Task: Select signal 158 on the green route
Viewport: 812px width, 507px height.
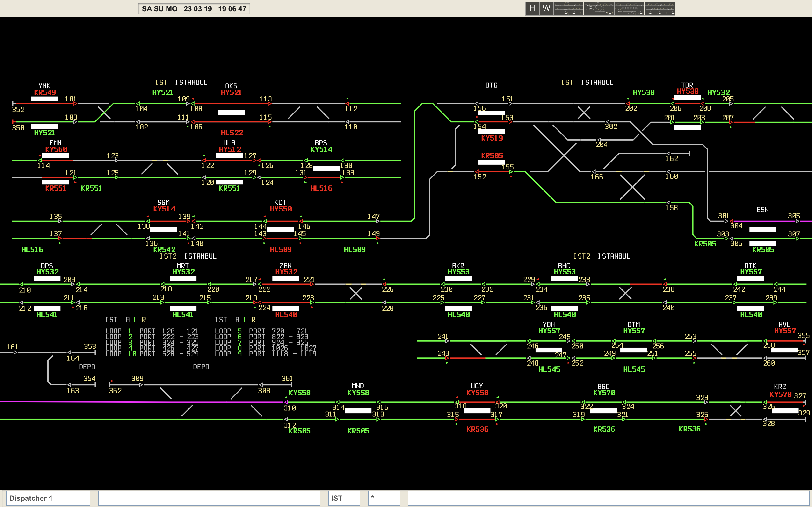Action: (x=668, y=203)
